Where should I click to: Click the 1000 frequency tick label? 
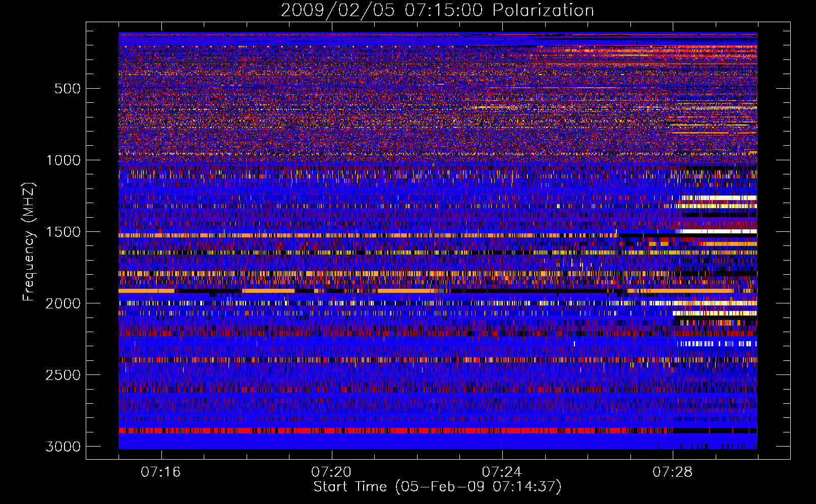tap(63, 160)
